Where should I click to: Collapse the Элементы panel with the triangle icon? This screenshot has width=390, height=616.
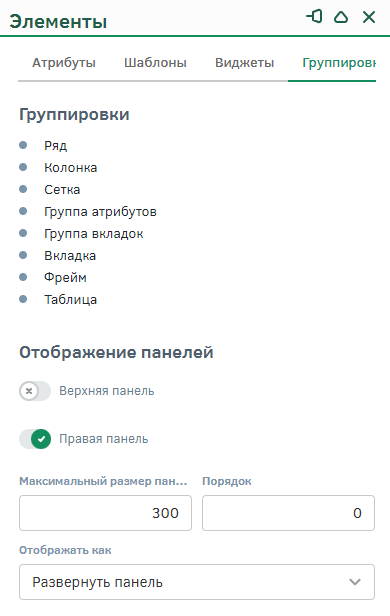341,17
